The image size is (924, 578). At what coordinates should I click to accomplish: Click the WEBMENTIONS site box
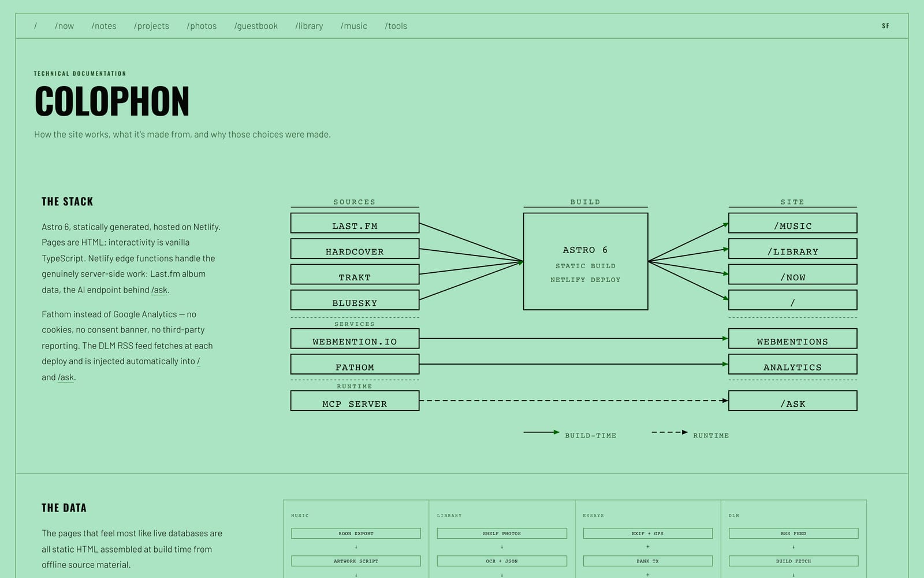[x=792, y=339]
